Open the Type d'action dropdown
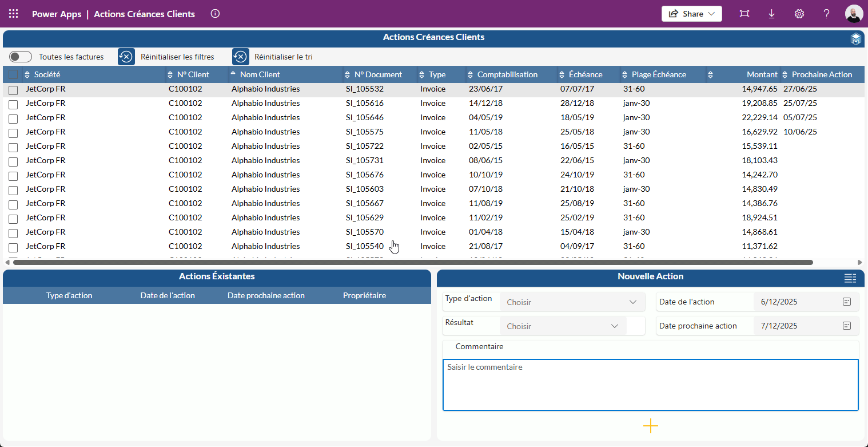The width and height of the screenshot is (868, 447). [x=572, y=302]
